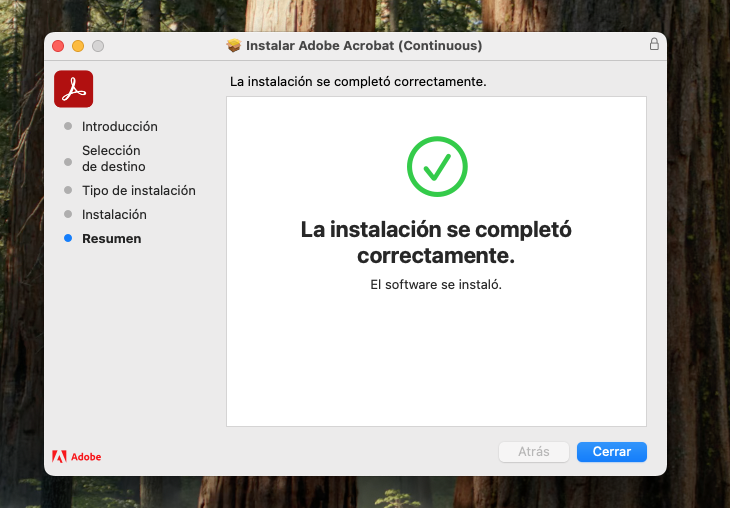Select the Resumen step
Image resolution: width=730 pixels, height=508 pixels.
tap(111, 238)
